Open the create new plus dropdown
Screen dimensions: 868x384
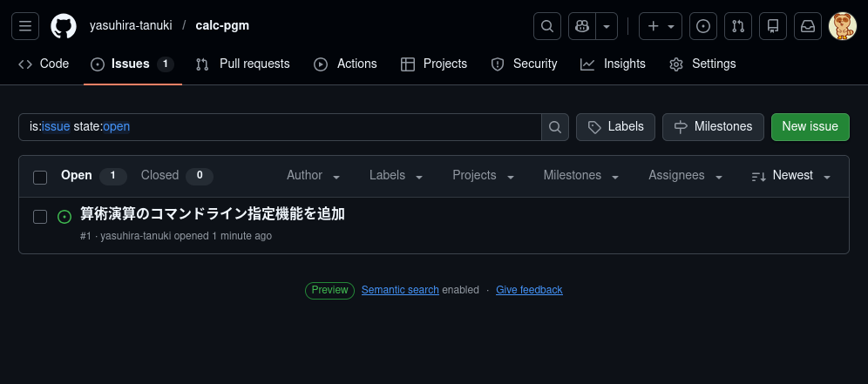coord(660,26)
